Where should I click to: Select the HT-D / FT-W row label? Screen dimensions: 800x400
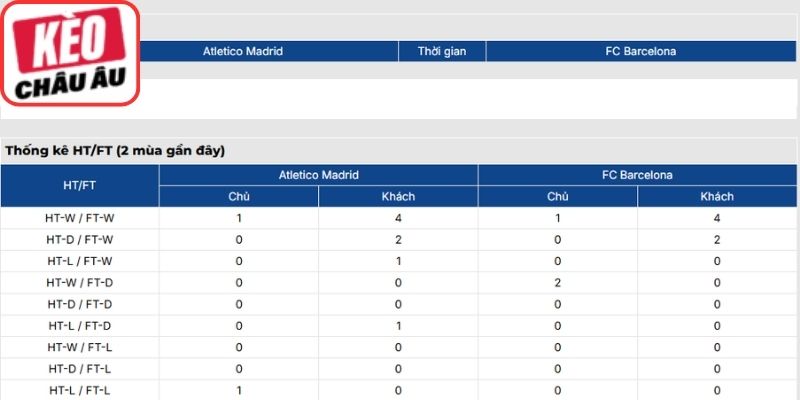coord(80,240)
